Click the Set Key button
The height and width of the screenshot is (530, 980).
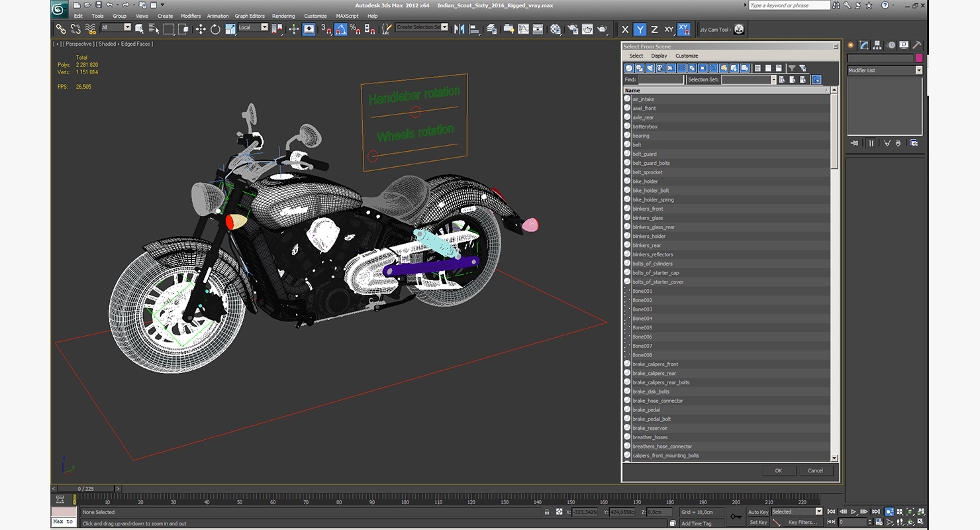[x=758, y=522]
